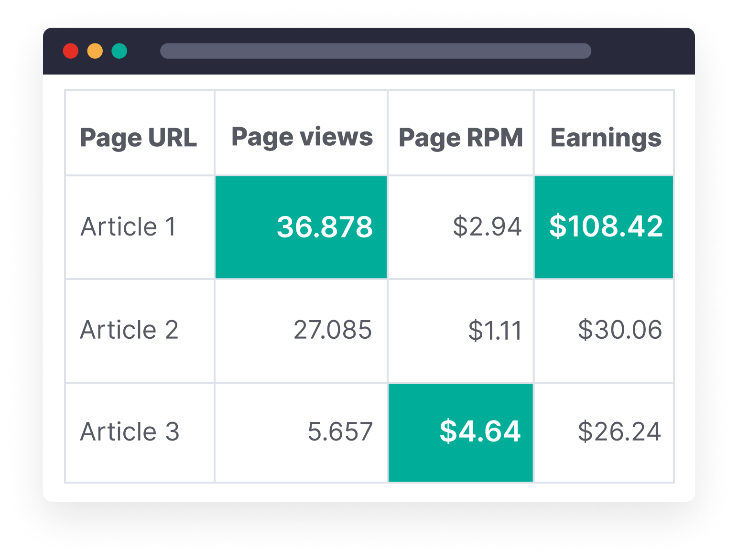Open the Article 3 row link

pyautogui.click(x=130, y=432)
